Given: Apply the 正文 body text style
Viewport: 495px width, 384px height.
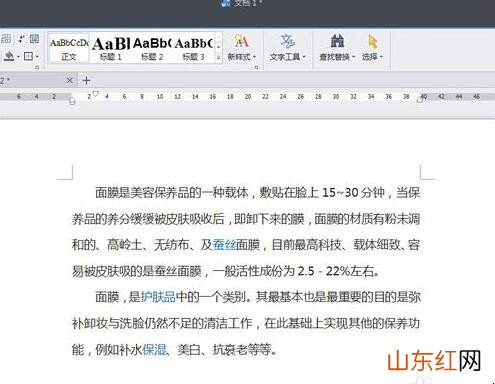Looking at the screenshot, I should click(69, 49).
